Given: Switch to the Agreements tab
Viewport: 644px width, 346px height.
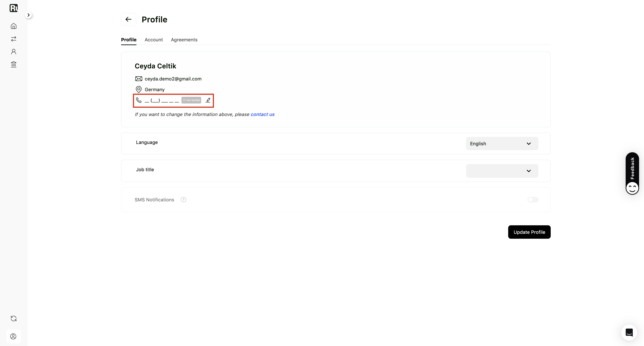Looking at the screenshot, I should pyautogui.click(x=184, y=40).
